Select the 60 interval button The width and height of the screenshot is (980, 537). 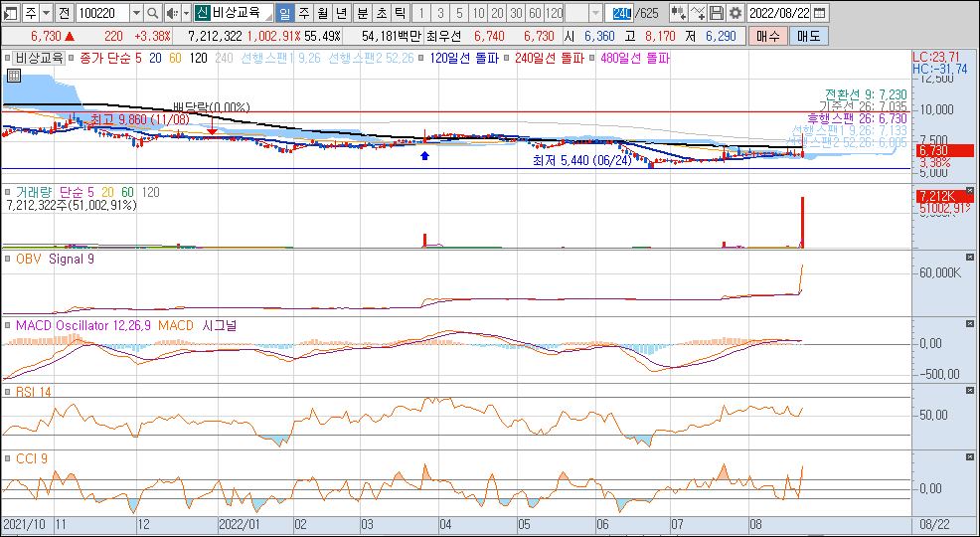coord(535,13)
